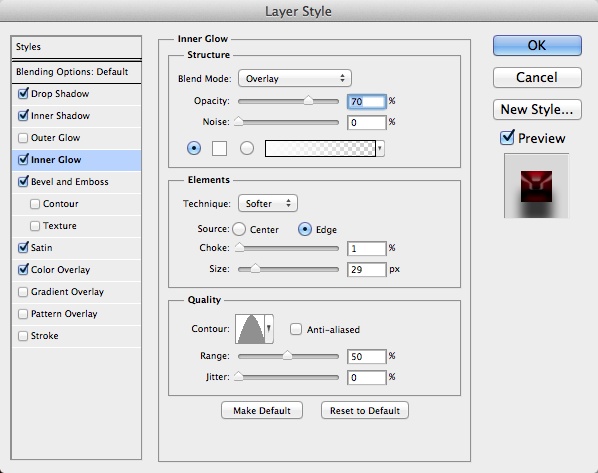Click the Size value input field
Image resolution: width=598 pixels, height=473 pixels.
[367, 269]
